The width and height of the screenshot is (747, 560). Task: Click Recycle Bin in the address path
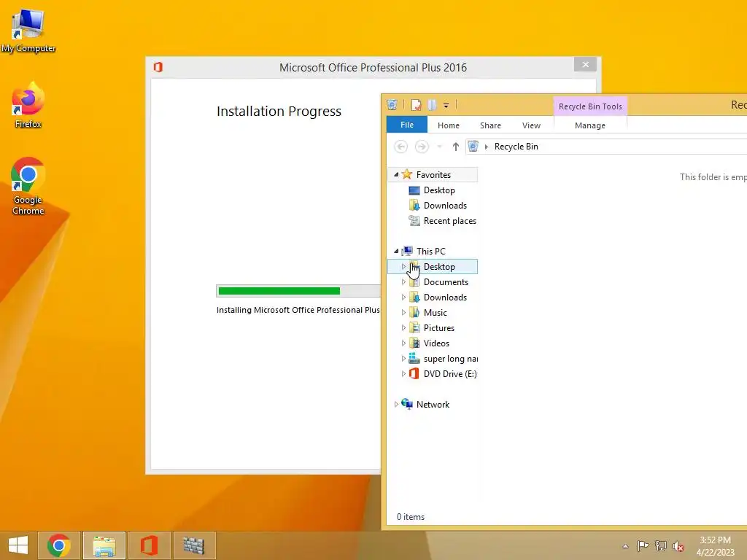516,147
